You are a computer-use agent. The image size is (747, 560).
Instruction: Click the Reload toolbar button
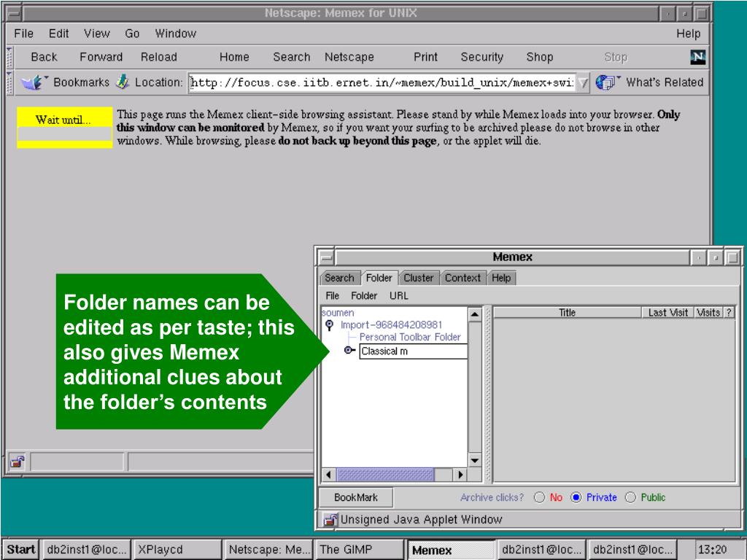pos(158,57)
